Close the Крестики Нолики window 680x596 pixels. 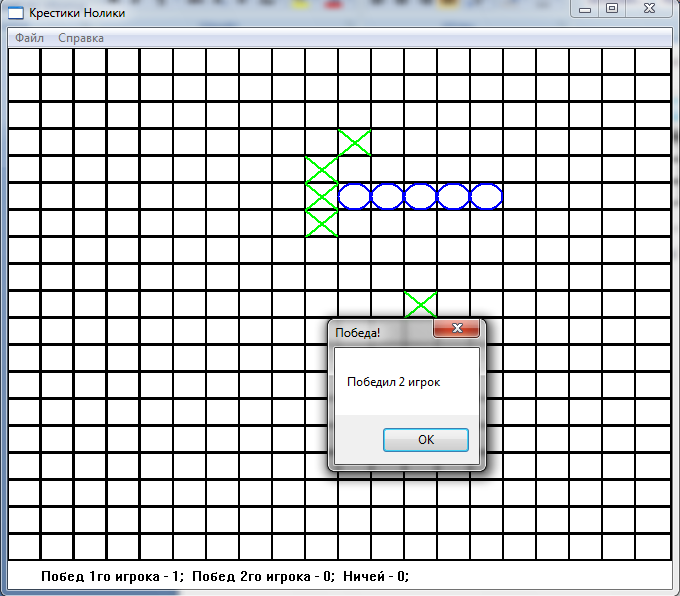click(x=649, y=9)
